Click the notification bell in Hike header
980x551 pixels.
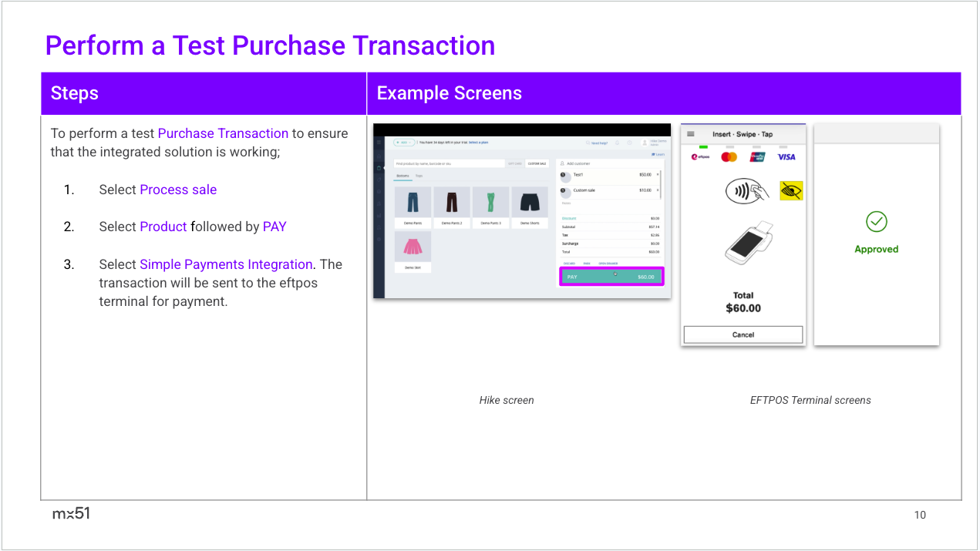click(618, 143)
